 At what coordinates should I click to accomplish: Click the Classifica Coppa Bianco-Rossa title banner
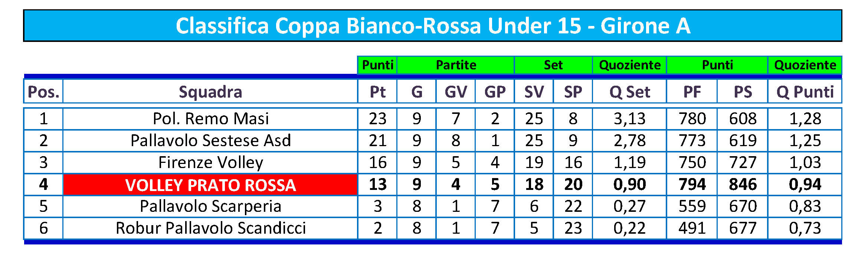[433, 26]
